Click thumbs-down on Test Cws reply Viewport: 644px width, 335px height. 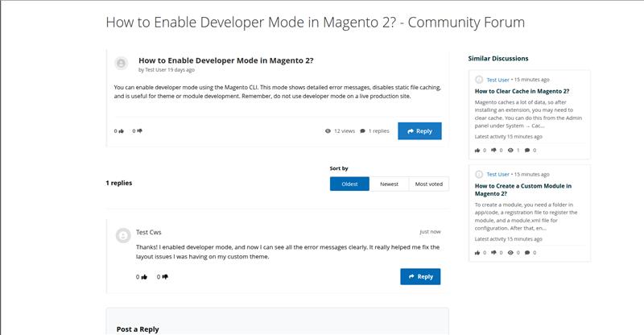pyautogui.click(x=165, y=276)
